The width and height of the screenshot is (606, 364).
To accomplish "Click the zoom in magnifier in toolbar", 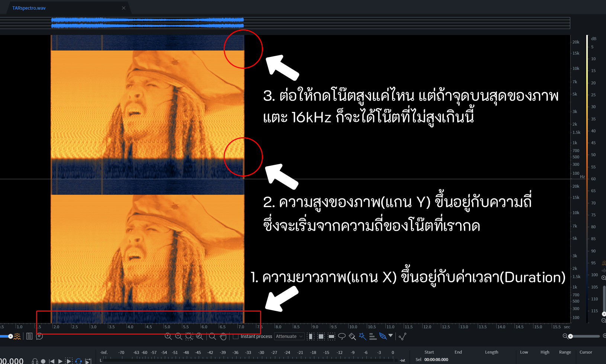I will 168,336.
